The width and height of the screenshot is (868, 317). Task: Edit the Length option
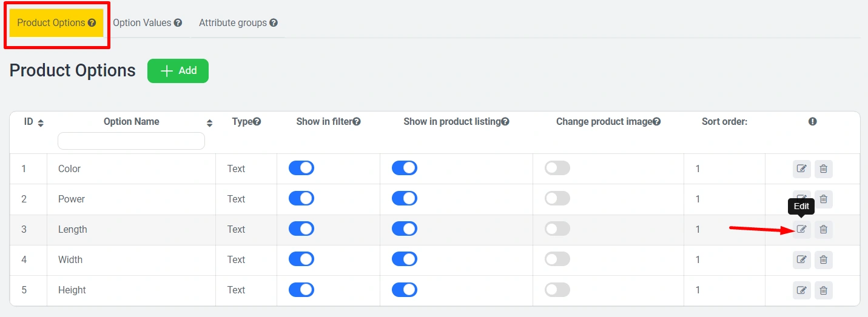pyautogui.click(x=801, y=229)
